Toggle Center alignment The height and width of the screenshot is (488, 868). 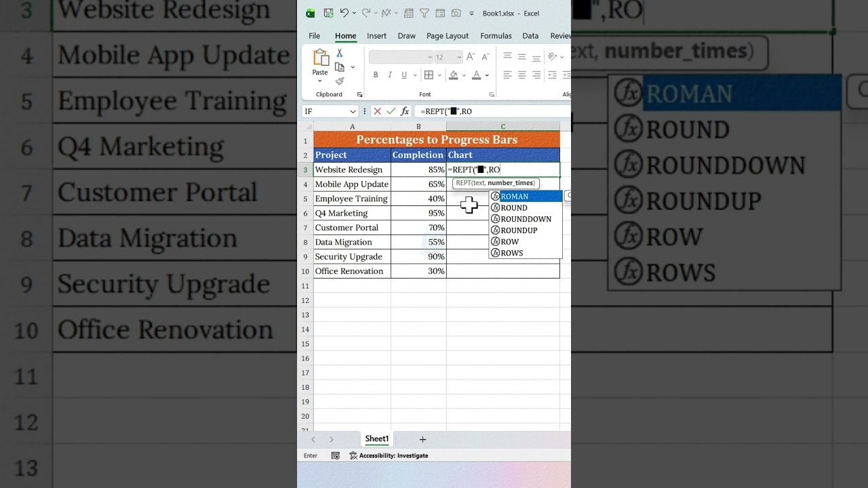pos(522,75)
